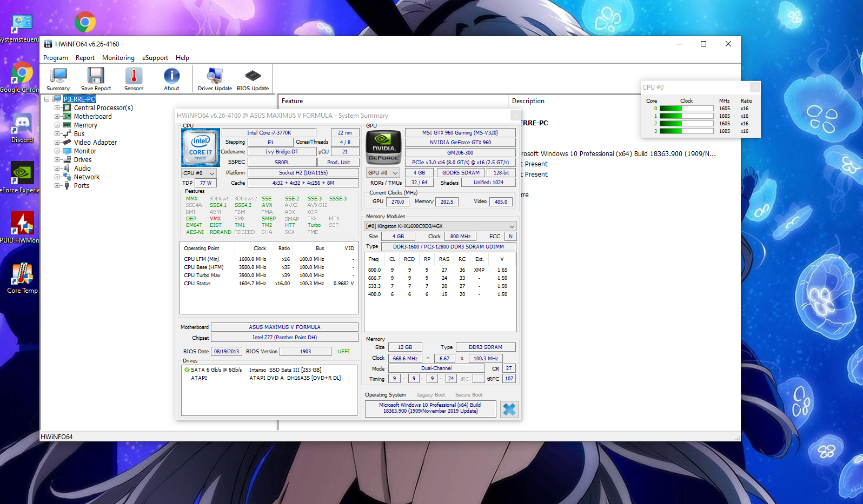Open the Report menu
Image resolution: width=863 pixels, height=504 pixels.
[85, 58]
